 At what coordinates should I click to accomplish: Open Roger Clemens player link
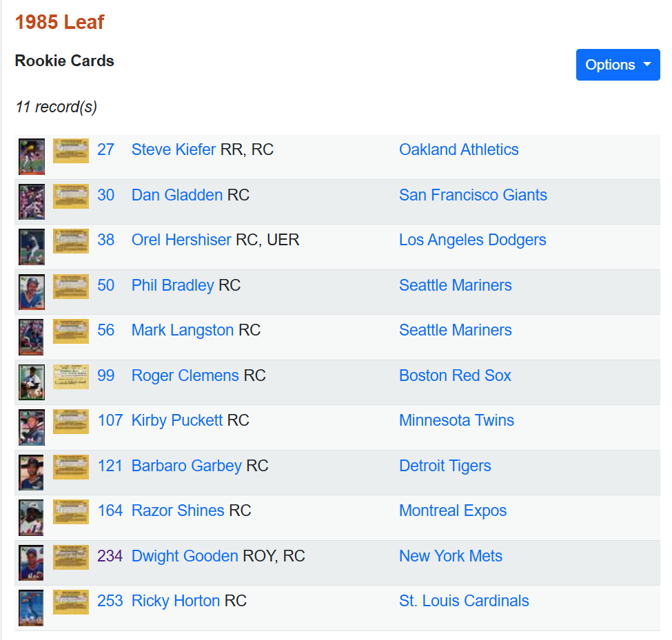(x=185, y=375)
